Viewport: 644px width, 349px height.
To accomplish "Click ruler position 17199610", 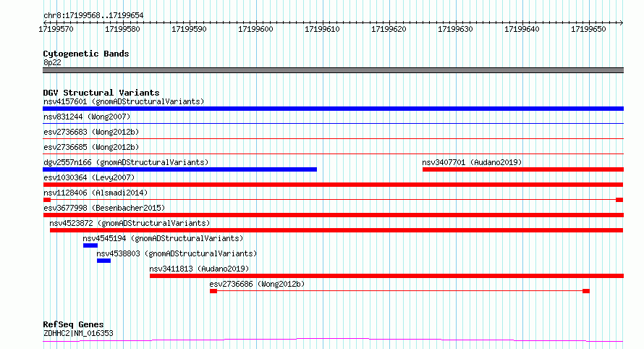I will pos(322,29).
